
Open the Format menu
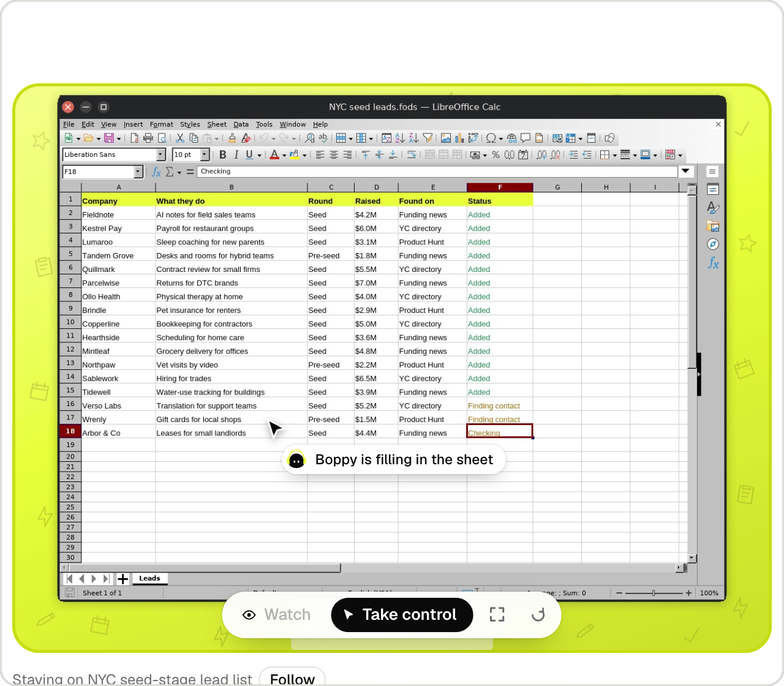point(162,124)
